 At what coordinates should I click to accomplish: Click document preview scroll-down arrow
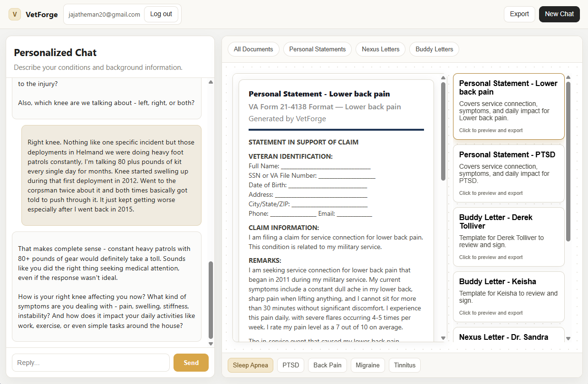pyautogui.click(x=443, y=338)
